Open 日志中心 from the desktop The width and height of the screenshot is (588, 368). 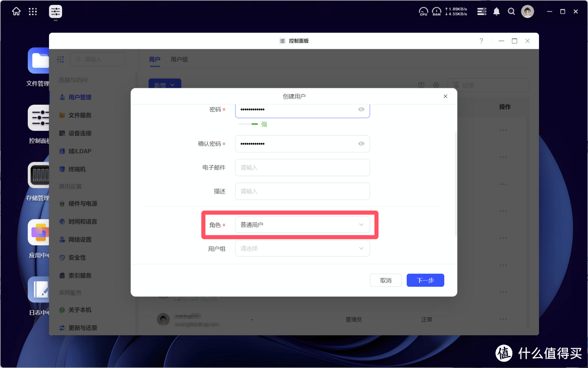click(38, 289)
